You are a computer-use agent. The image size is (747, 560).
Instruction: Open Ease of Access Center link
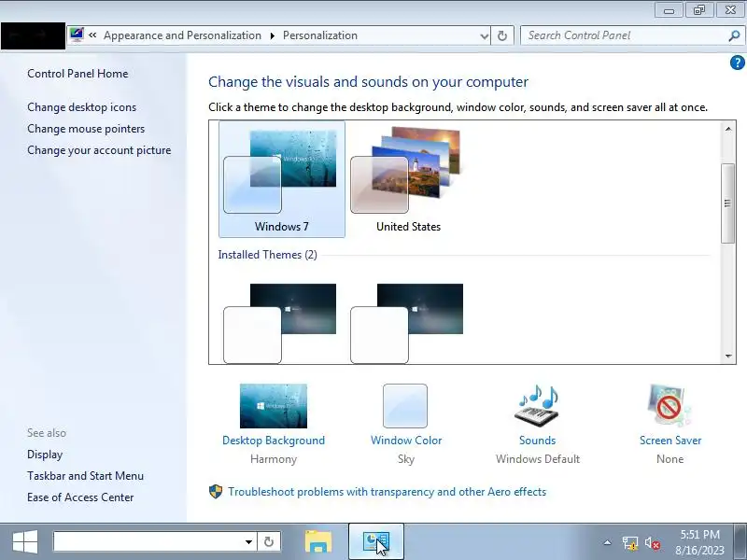[x=80, y=497]
